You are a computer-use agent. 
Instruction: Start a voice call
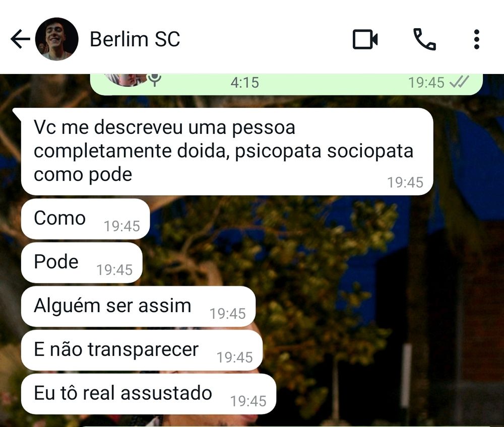(x=424, y=39)
